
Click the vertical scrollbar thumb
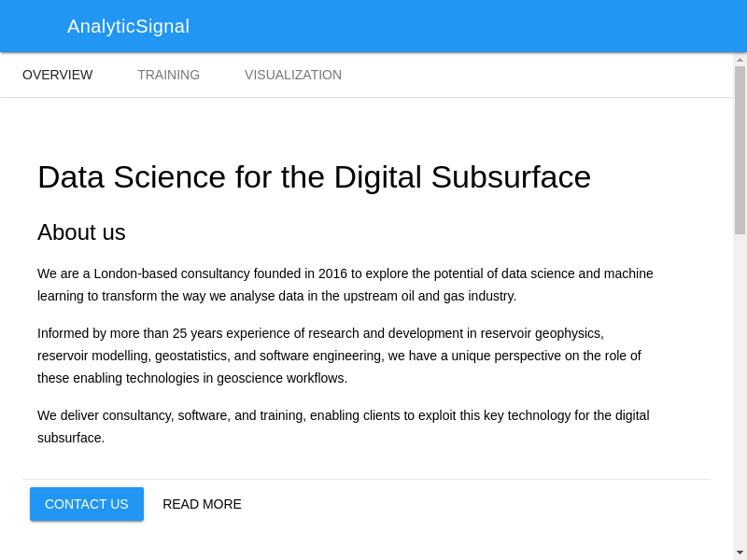pos(740,149)
